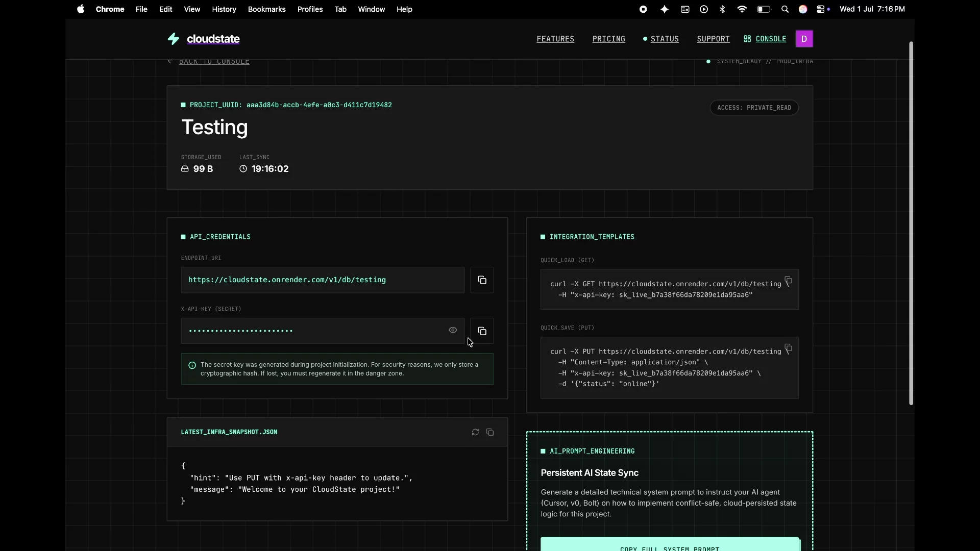Open the Help menu
The height and width of the screenshot is (551, 980).
[x=404, y=9]
